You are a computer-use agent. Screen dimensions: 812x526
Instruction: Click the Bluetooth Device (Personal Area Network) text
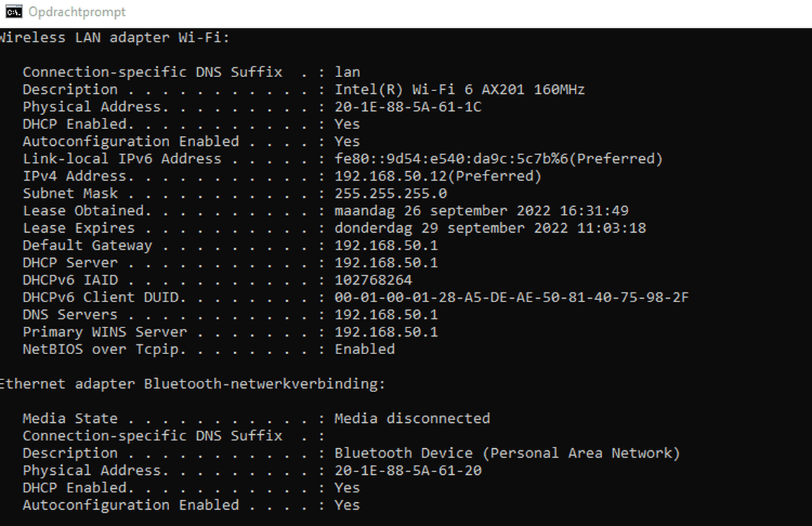[507, 453]
